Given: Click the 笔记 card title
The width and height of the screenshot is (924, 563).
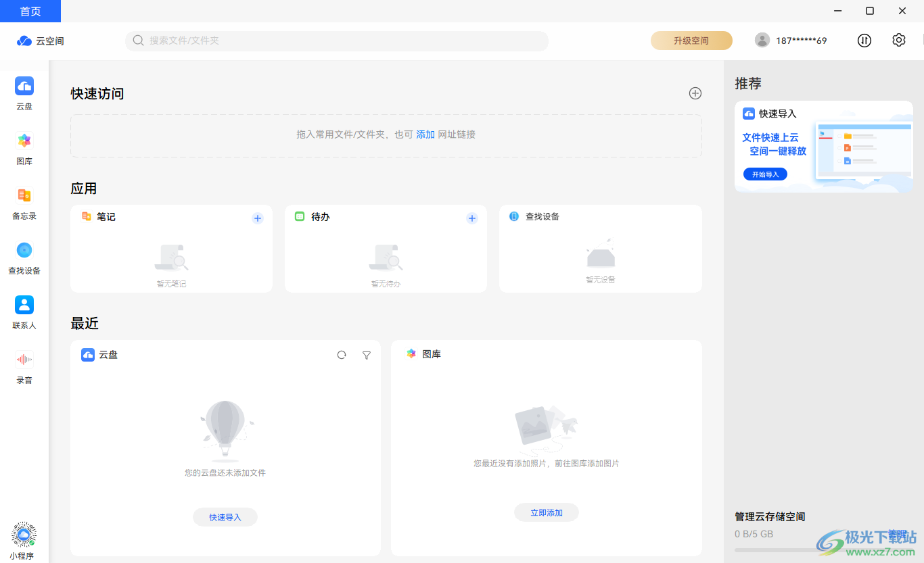Looking at the screenshot, I should 106,217.
